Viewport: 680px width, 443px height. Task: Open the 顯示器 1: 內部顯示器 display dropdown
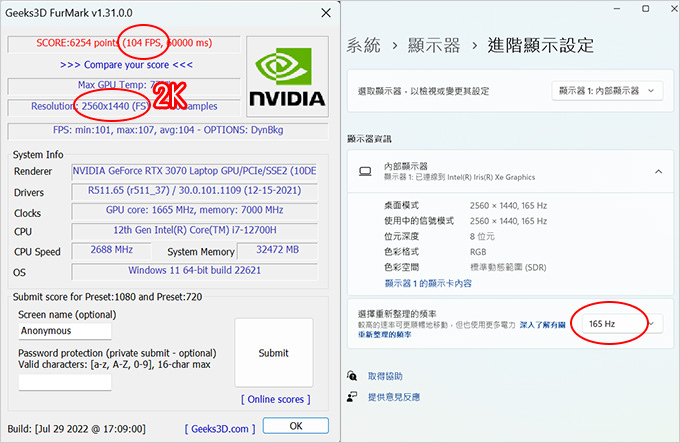[607, 91]
